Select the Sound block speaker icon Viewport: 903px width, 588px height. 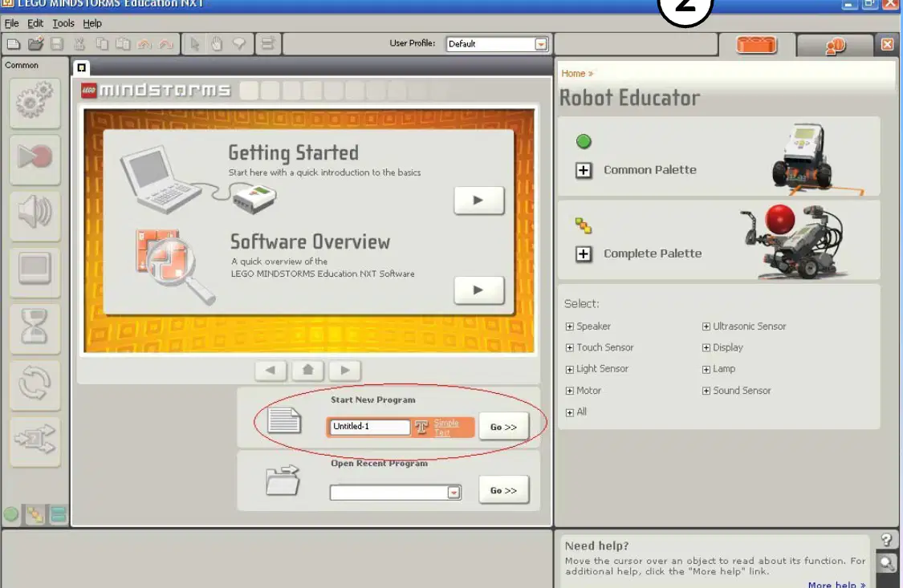(x=35, y=215)
